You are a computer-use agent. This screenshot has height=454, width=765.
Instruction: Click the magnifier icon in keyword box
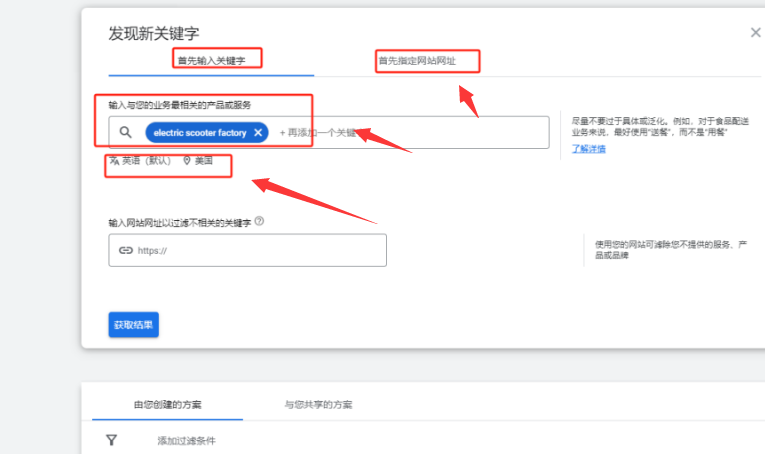click(x=125, y=132)
